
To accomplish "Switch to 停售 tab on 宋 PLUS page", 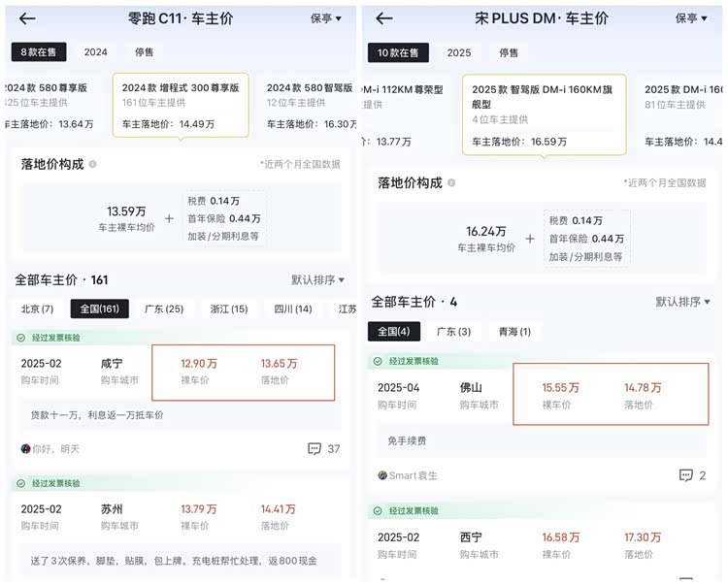I will click(509, 52).
